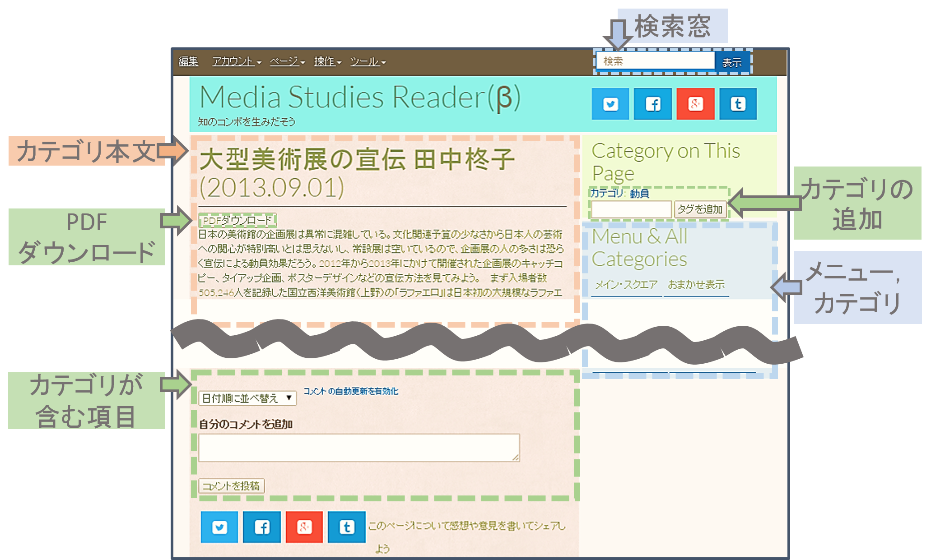
Task: Click the 知のコンボを生みだそう tagline
Action: [247, 121]
